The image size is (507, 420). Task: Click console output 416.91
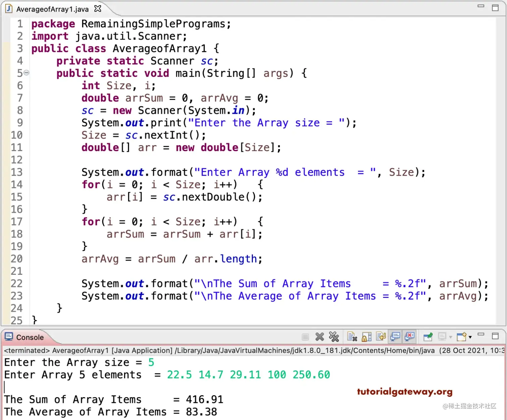click(205, 400)
